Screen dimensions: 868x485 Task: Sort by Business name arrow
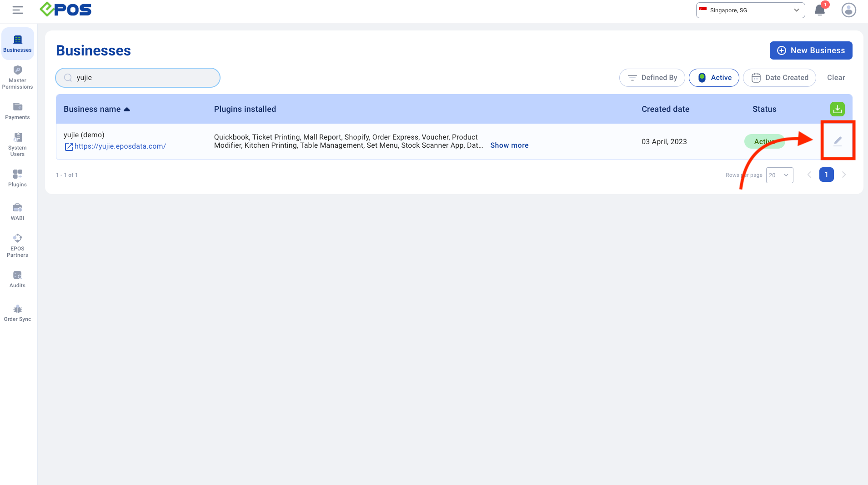click(127, 109)
